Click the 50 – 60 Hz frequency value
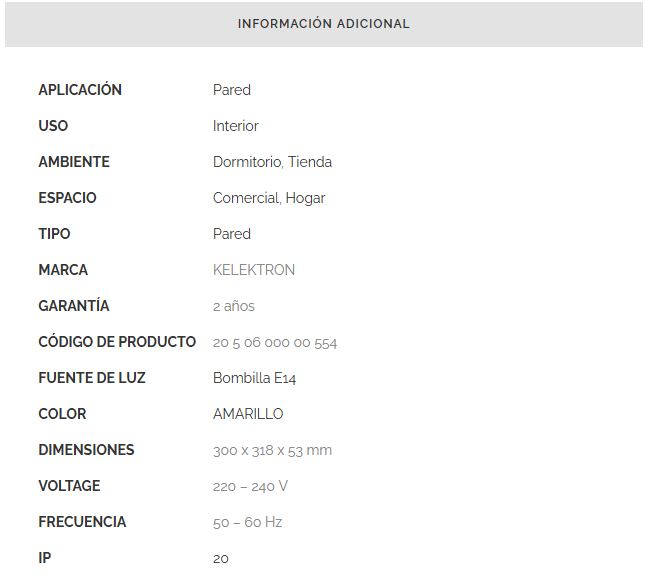Screen dimensions: 648x583 click(x=248, y=522)
